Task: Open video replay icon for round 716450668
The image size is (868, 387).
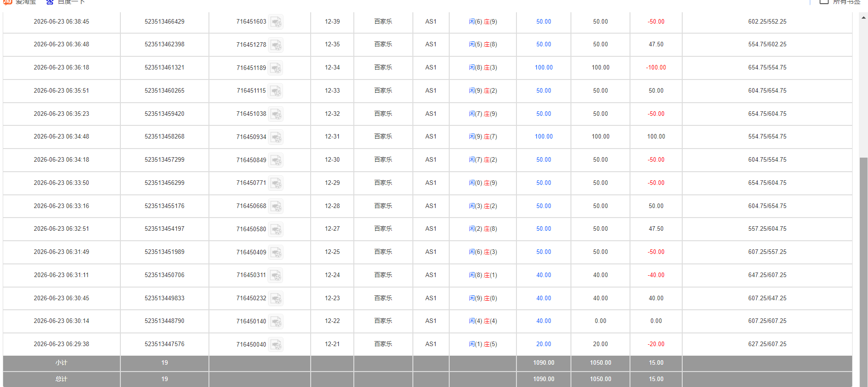Action: [276, 206]
